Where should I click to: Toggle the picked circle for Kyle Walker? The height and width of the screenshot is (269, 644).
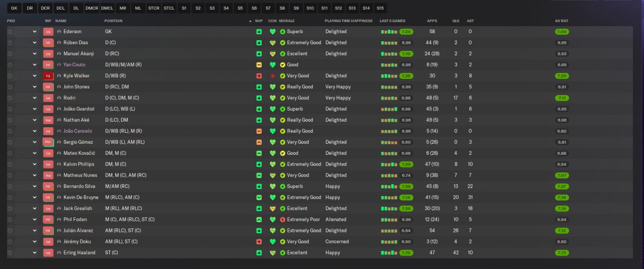coord(10,75)
